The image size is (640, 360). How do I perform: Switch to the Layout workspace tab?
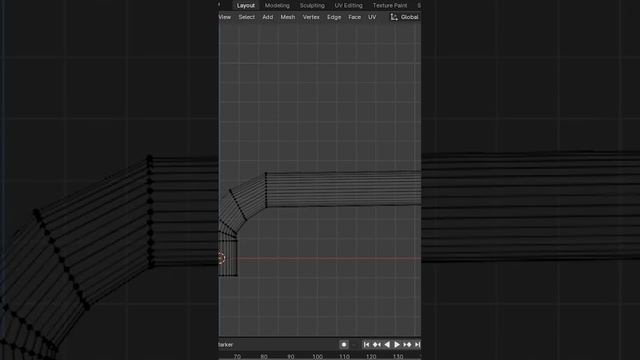[246, 5]
